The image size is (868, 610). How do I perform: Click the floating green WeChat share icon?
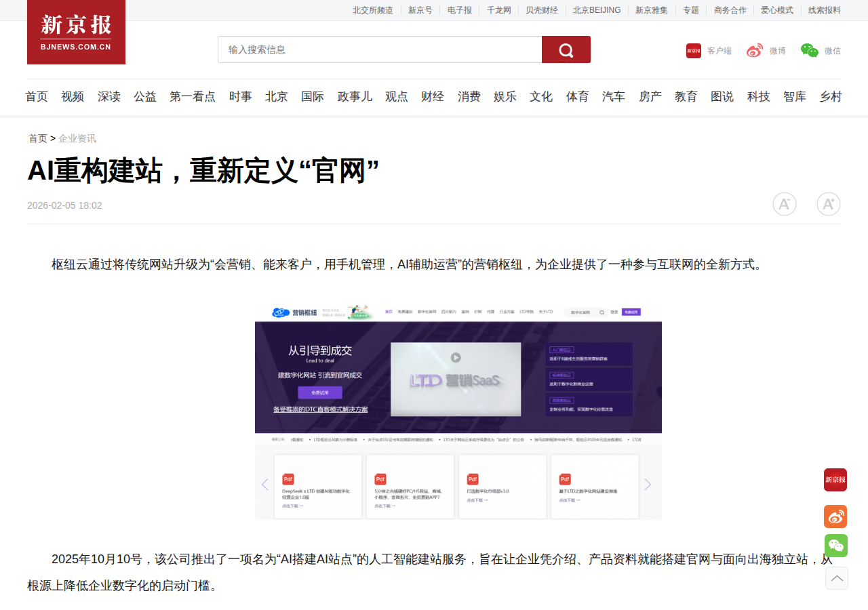coord(836,546)
